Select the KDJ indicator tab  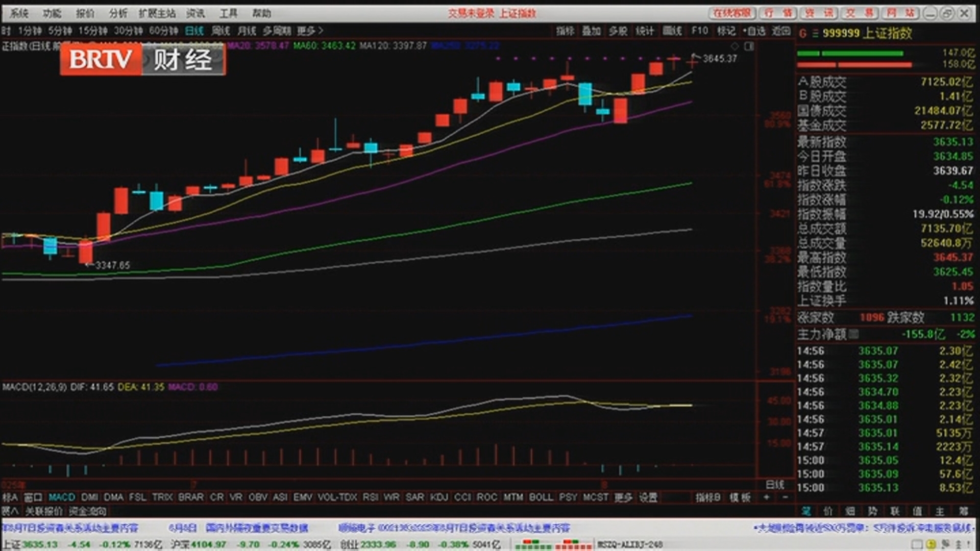click(439, 497)
